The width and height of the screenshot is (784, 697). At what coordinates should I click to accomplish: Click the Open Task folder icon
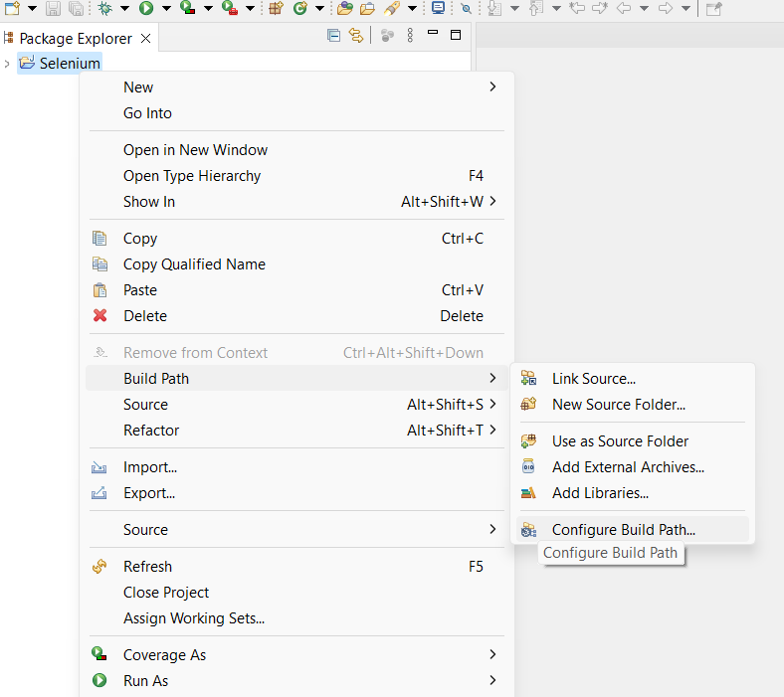367,8
